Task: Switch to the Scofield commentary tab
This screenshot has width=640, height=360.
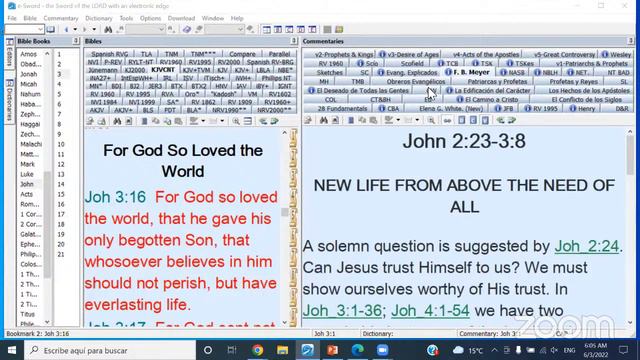Action: click(412, 63)
